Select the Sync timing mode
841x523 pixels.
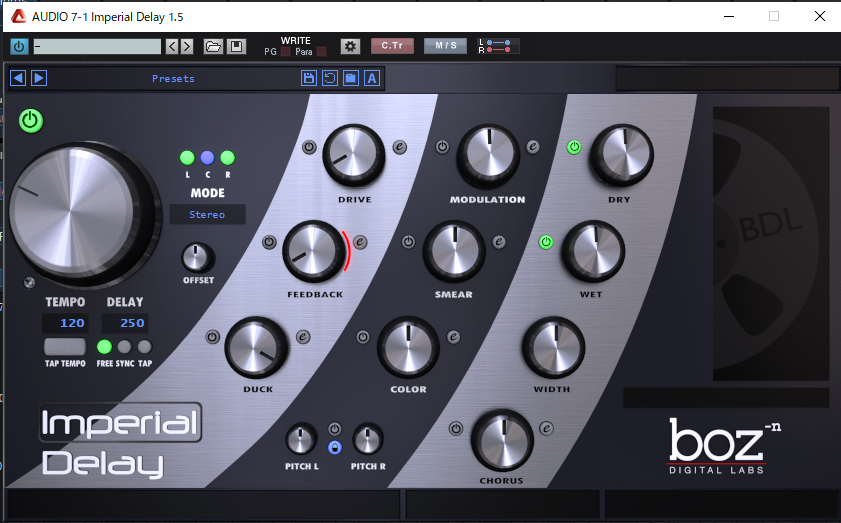coord(124,347)
